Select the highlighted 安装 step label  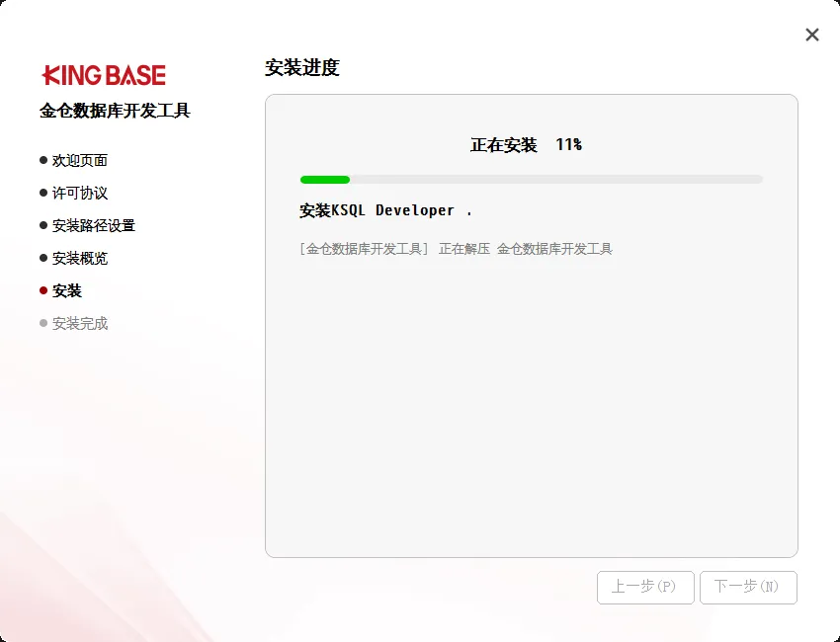(69, 290)
